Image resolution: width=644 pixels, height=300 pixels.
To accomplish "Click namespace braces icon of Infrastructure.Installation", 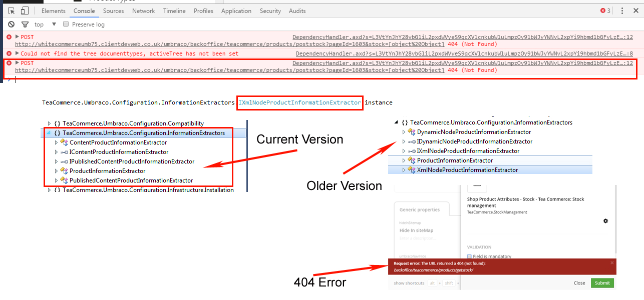I will (x=57, y=190).
